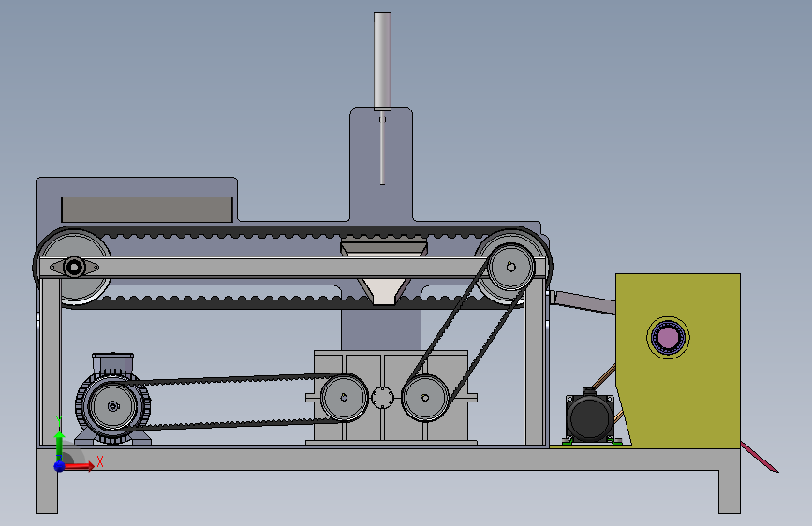Select the white funnel hopper
The height and width of the screenshot is (526, 812).
point(383,291)
